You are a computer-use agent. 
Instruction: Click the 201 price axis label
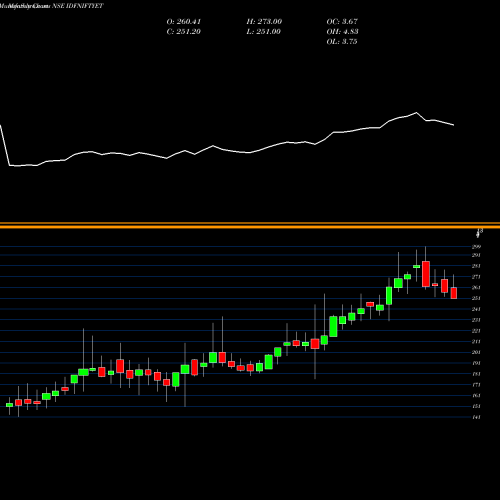pyautogui.click(x=476, y=352)
